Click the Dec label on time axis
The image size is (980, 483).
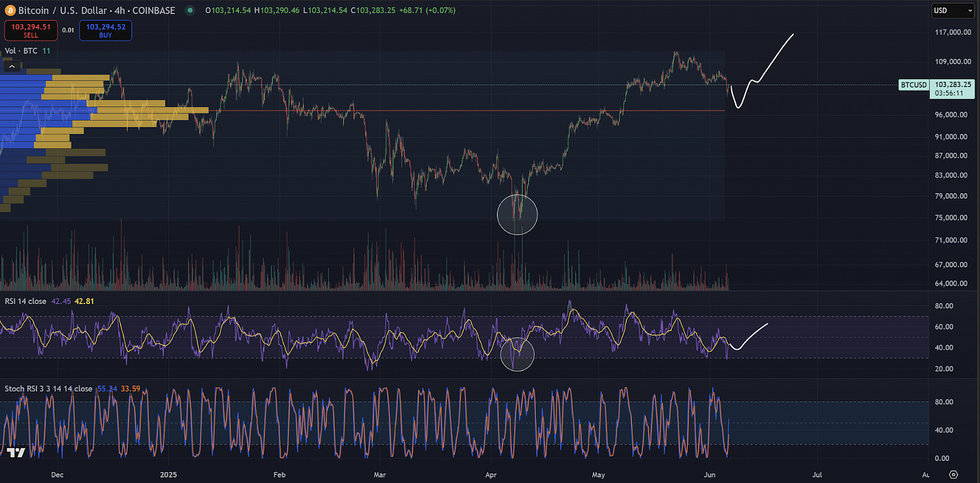pyautogui.click(x=57, y=474)
